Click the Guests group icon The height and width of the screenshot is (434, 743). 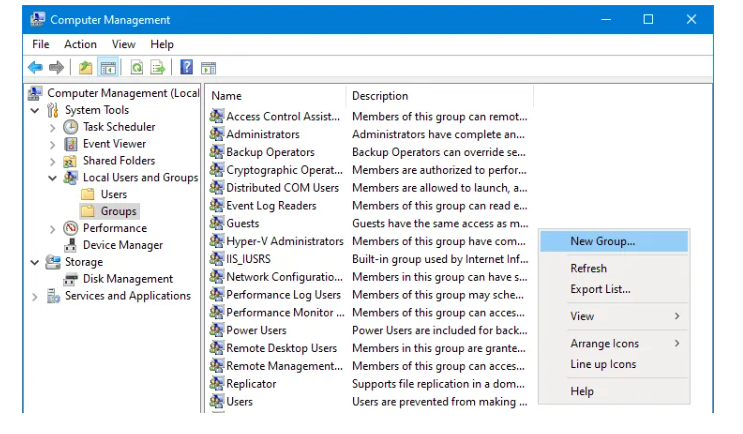pyautogui.click(x=217, y=223)
